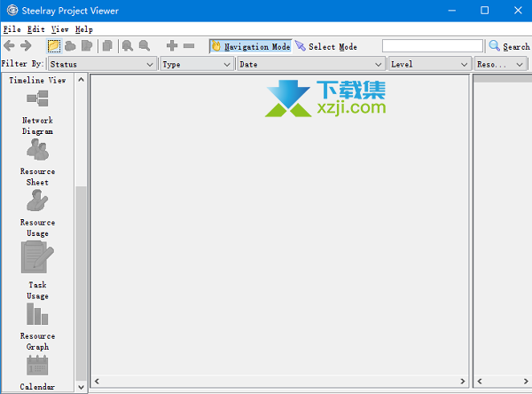Click the Export icon in toolbar

[x=87, y=46]
